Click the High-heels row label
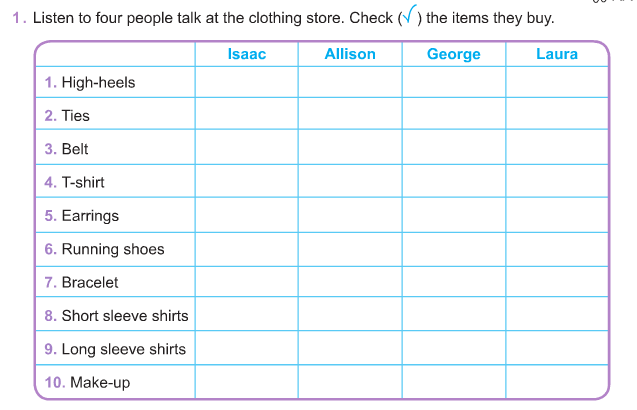The width and height of the screenshot is (637, 410). (98, 82)
